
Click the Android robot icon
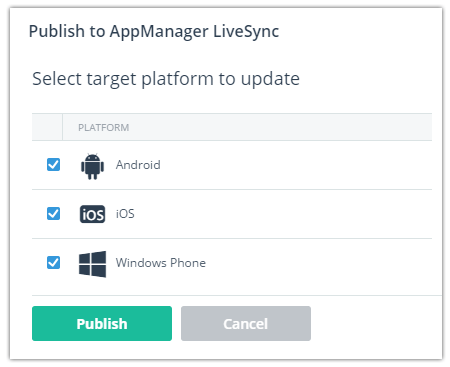tap(92, 166)
